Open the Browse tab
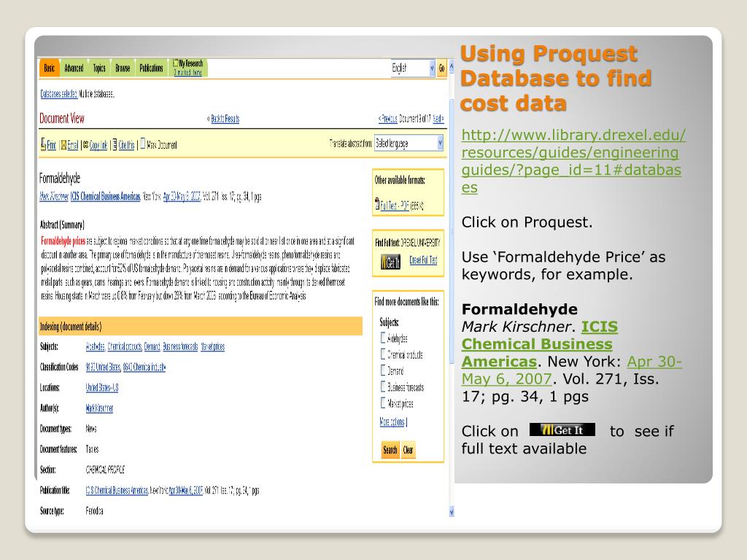 pos(123,68)
